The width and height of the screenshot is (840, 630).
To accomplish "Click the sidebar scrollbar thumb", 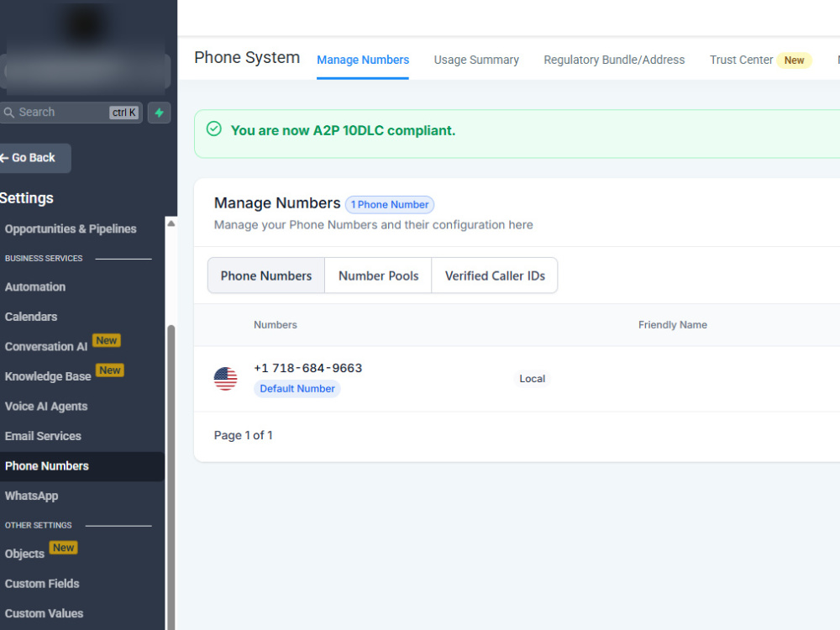I will tap(171, 477).
